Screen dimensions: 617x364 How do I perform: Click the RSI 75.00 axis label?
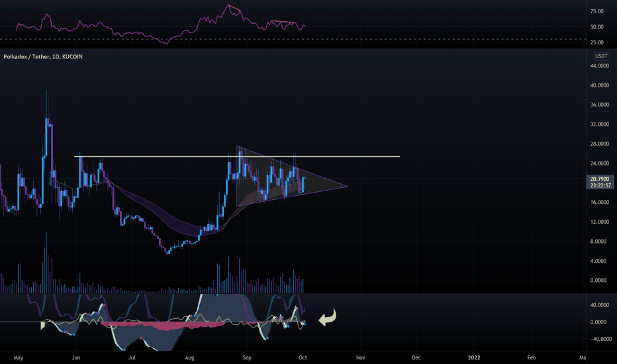point(596,11)
